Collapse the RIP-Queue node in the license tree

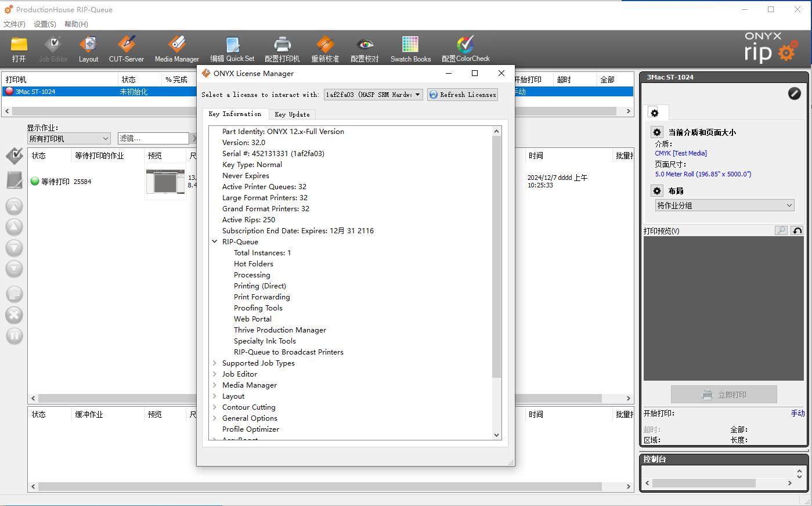(x=215, y=242)
